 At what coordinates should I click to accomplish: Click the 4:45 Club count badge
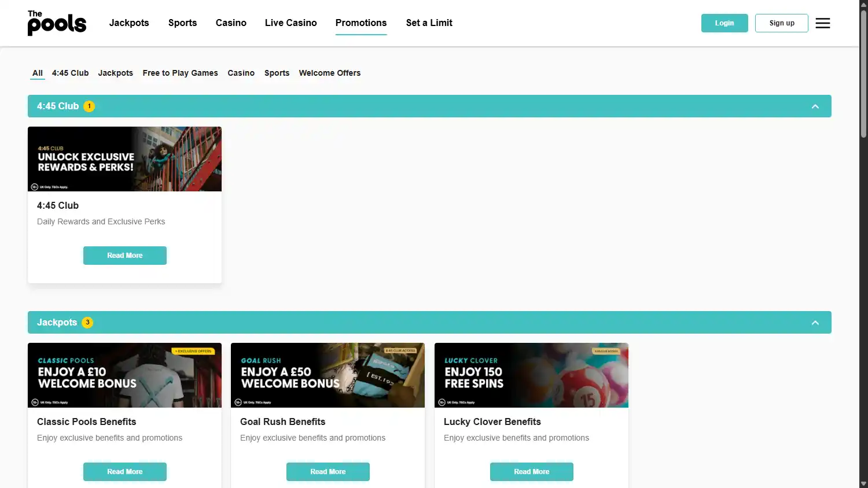[x=89, y=106]
